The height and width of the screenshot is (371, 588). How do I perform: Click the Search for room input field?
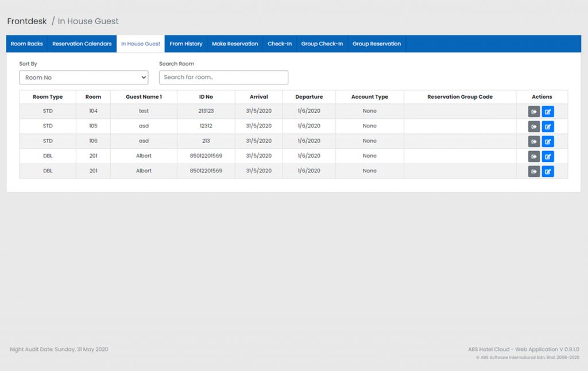(223, 78)
